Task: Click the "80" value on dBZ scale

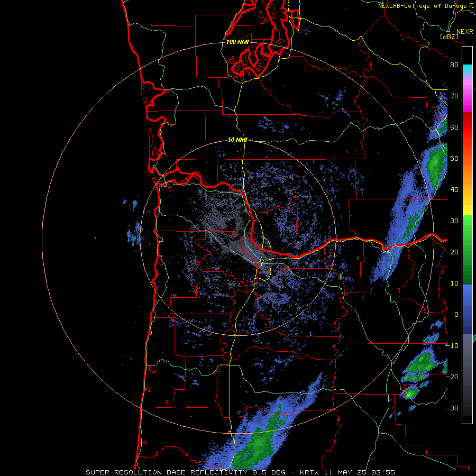Action: [454, 65]
